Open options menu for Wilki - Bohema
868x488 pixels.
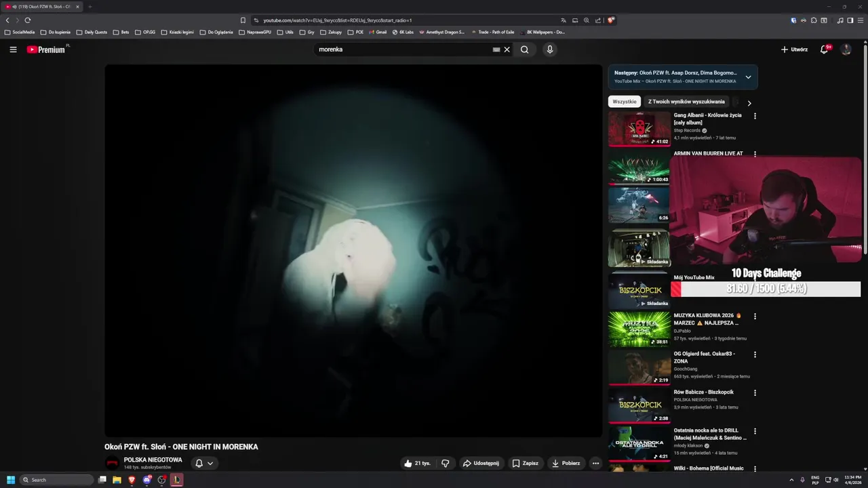tap(755, 469)
